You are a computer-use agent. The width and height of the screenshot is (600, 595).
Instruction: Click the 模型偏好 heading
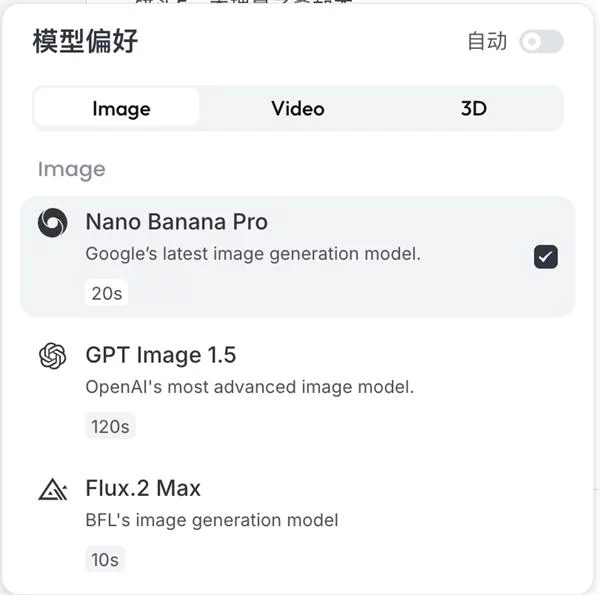pyautogui.click(x=85, y=42)
